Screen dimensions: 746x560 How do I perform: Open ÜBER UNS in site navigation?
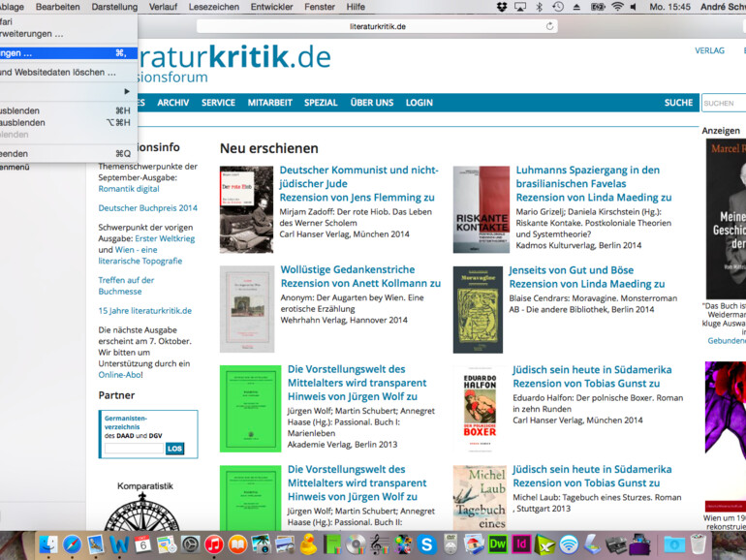372,103
